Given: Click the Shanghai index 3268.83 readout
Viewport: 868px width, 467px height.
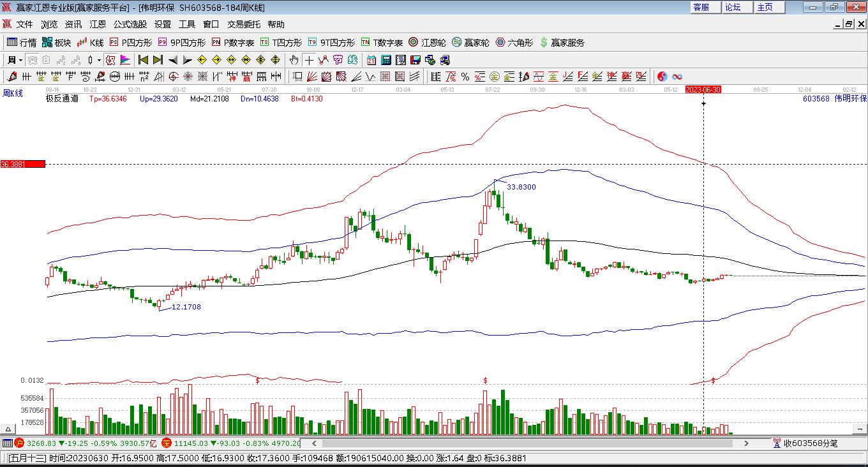Looking at the screenshot, I should point(41,443).
